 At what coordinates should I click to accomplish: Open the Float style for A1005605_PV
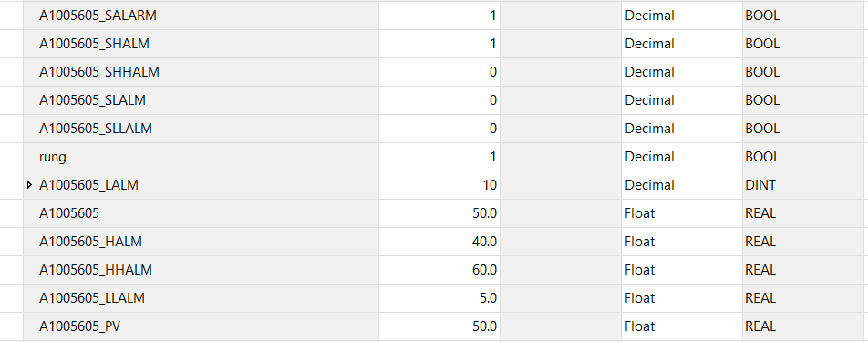(681, 326)
